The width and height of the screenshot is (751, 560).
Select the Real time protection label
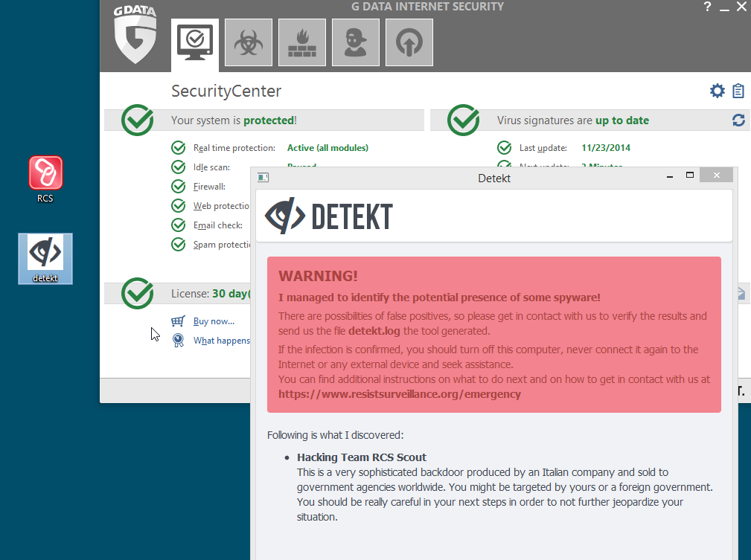coord(234,149)
